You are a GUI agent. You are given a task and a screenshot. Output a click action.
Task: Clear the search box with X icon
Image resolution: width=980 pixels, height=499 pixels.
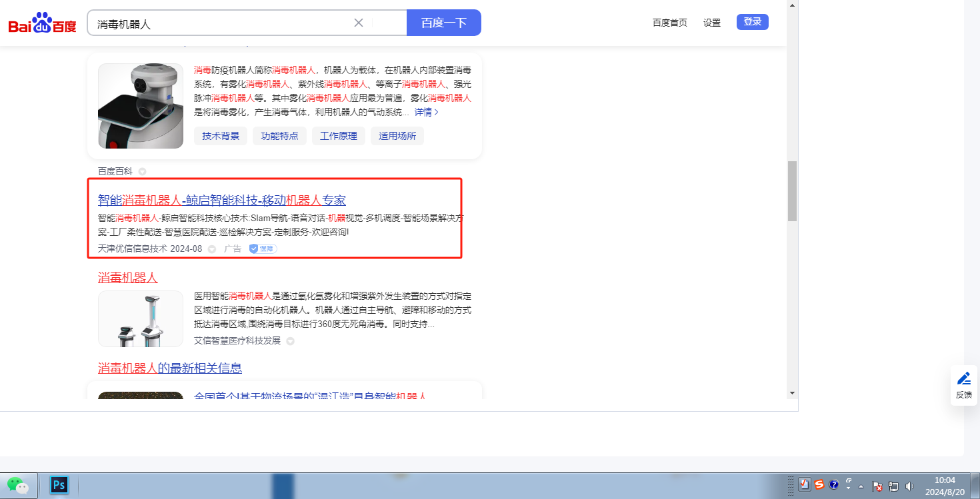pos(359,23)
